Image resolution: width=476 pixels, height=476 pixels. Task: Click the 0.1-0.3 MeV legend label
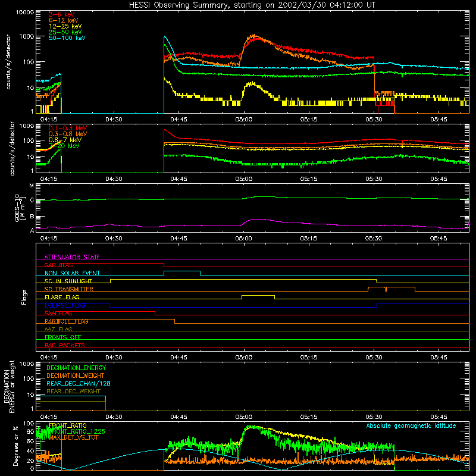point(68,128)
